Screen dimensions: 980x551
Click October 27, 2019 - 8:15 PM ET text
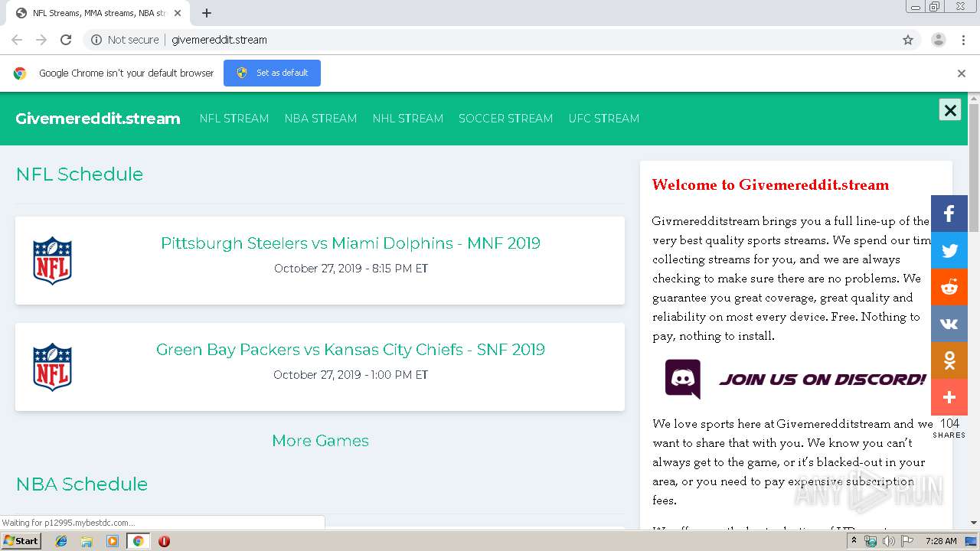click(351, 269)
